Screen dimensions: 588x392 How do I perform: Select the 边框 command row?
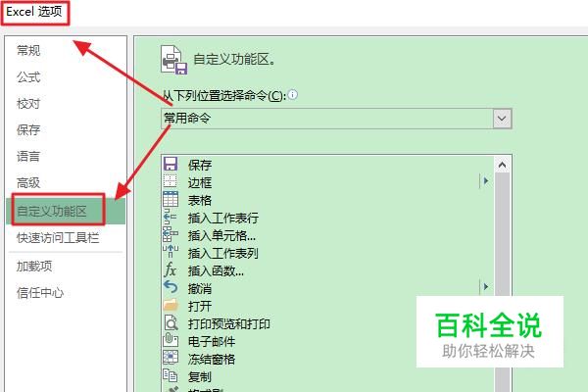click(327, 182)
